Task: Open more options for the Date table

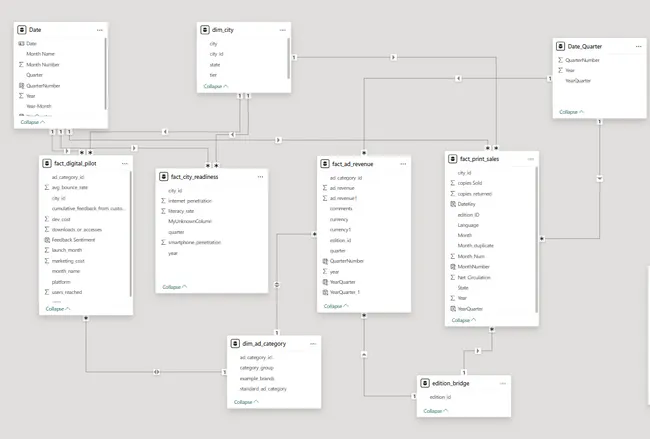Action: [x=99, y=30]
